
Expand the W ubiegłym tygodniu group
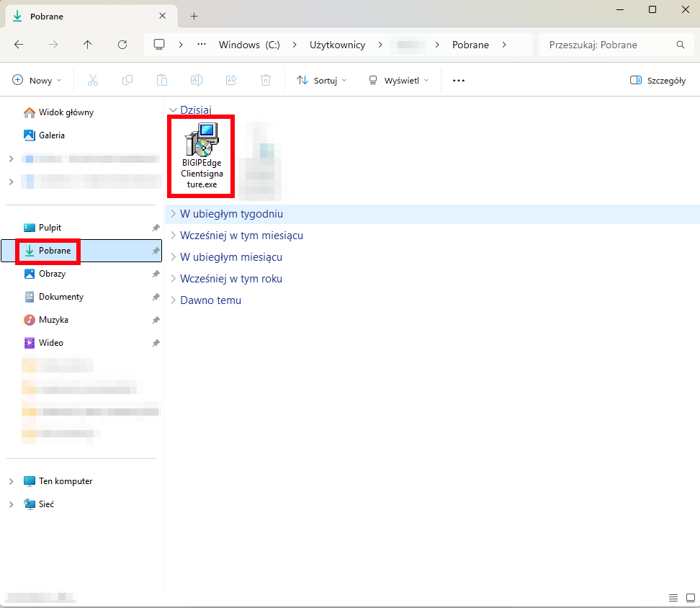174,214
